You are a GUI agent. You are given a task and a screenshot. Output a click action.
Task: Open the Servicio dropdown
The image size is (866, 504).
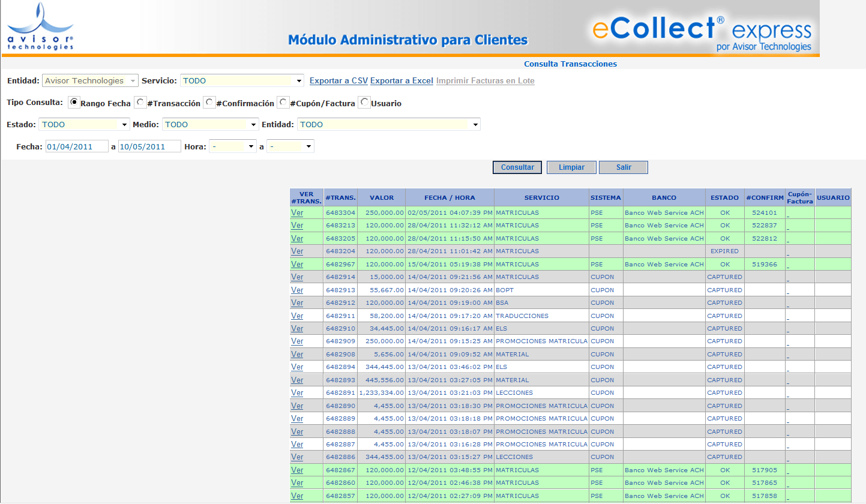point(242,80)
